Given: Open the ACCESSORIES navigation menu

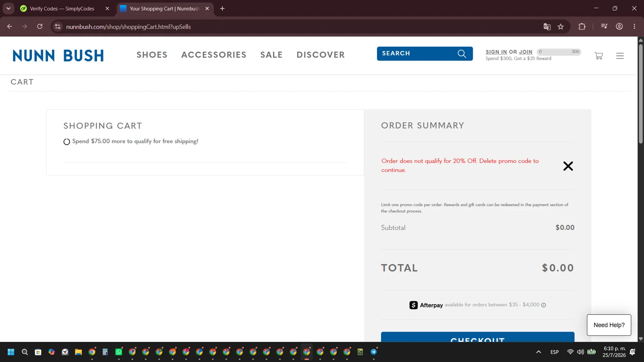Looking at the screenshot, I should [214, 55].
